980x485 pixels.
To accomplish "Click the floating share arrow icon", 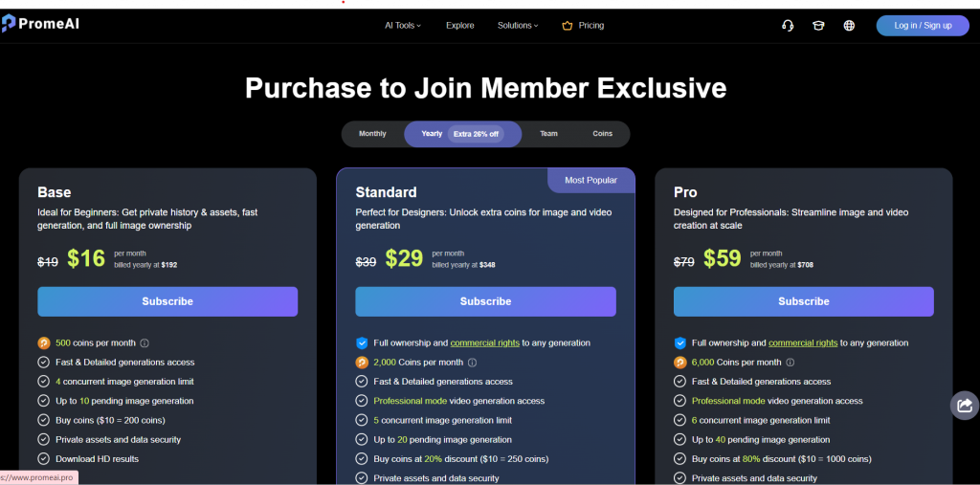I will click(965, 406).
